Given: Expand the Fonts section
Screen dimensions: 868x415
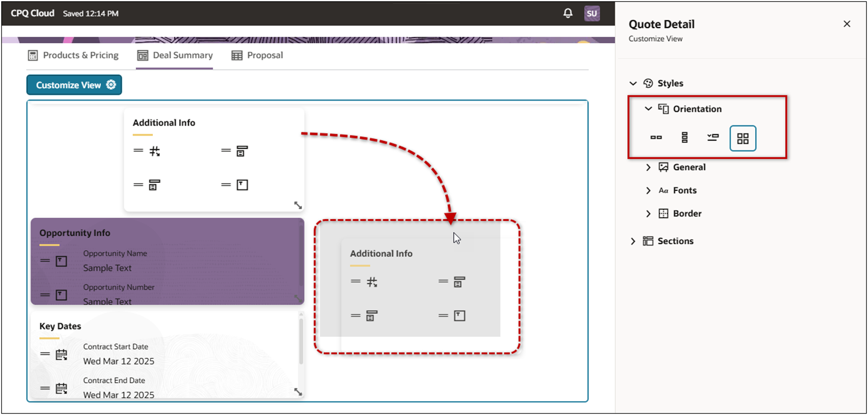Looking at the screenshot, I should pos(648,190).
